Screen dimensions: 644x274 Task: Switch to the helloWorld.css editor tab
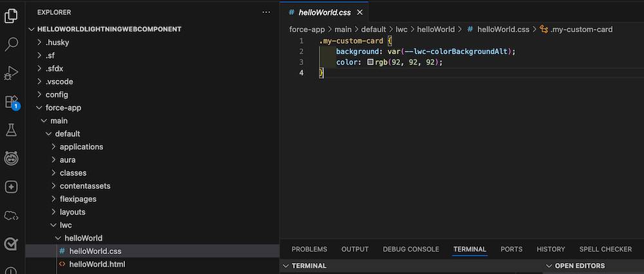325,12
